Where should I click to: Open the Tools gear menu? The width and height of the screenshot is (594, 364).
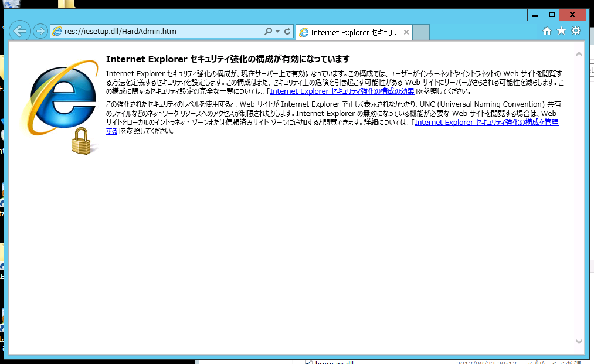tap(576, 31)
